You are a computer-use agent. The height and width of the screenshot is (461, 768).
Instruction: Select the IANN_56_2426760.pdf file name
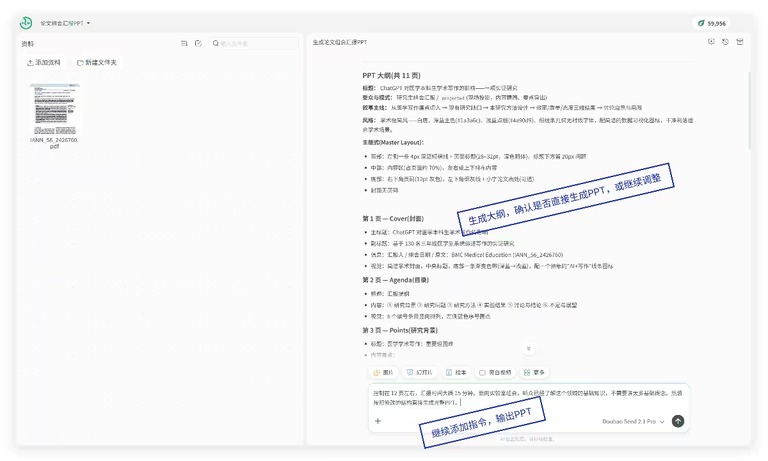point(54,143)
